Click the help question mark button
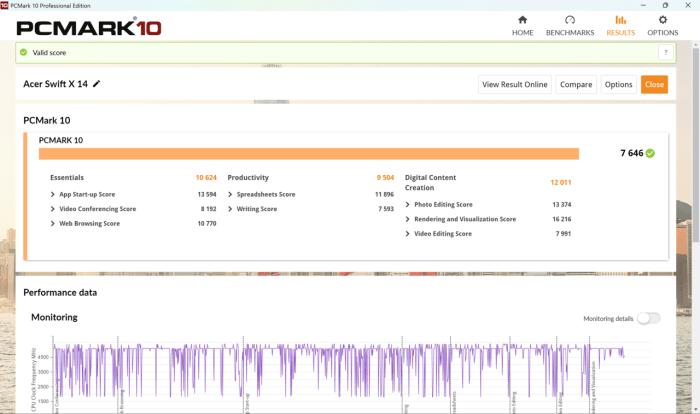This screenshot has width=700, height=414. 666,53
